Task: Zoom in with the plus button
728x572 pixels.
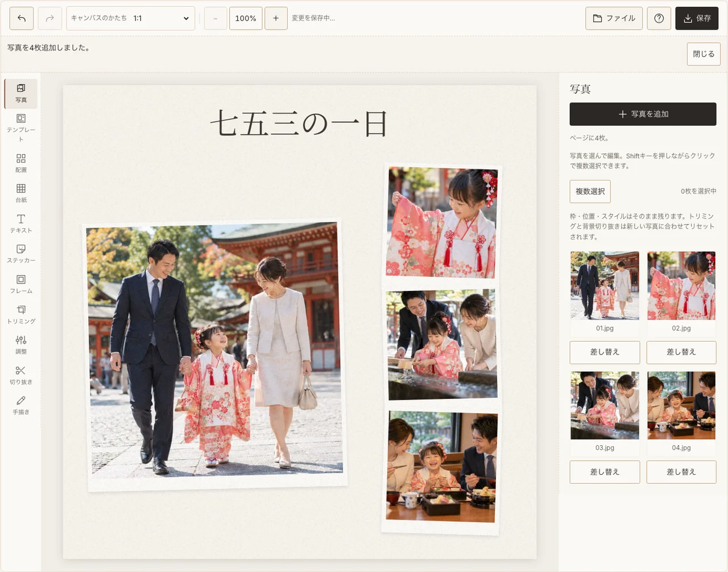Action: (276, 18)
